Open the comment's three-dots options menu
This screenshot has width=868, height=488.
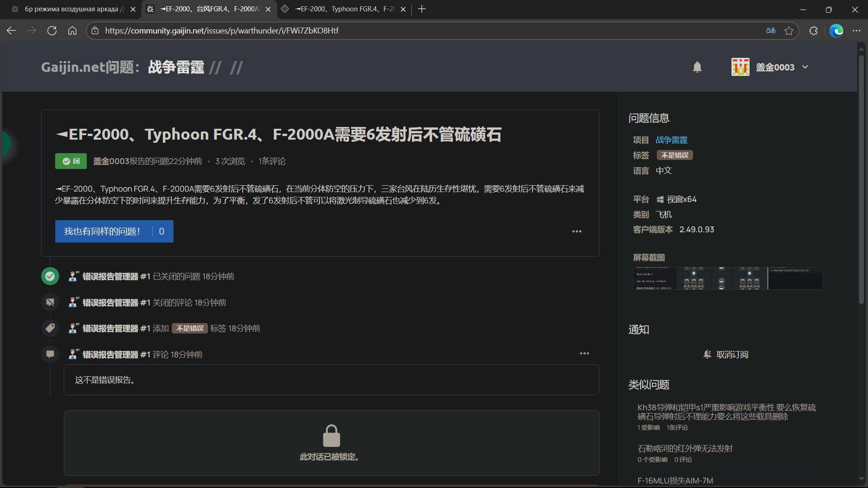click(584, 353)
